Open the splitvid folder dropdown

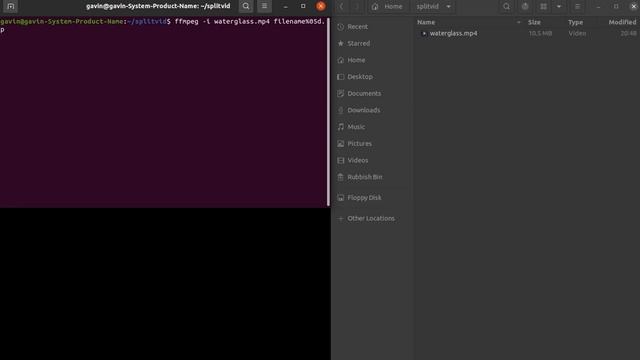(x=433, y=7)
